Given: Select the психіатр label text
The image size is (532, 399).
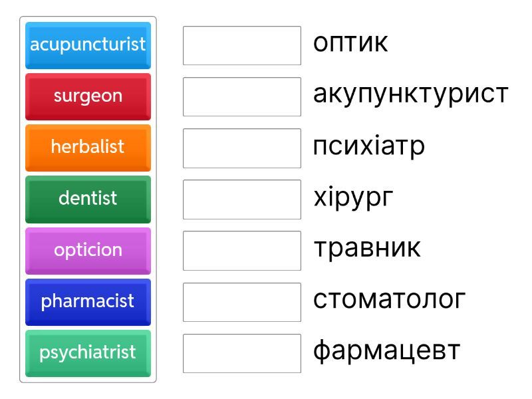Looking at the screenshot, I should click(x=368, y=146).
